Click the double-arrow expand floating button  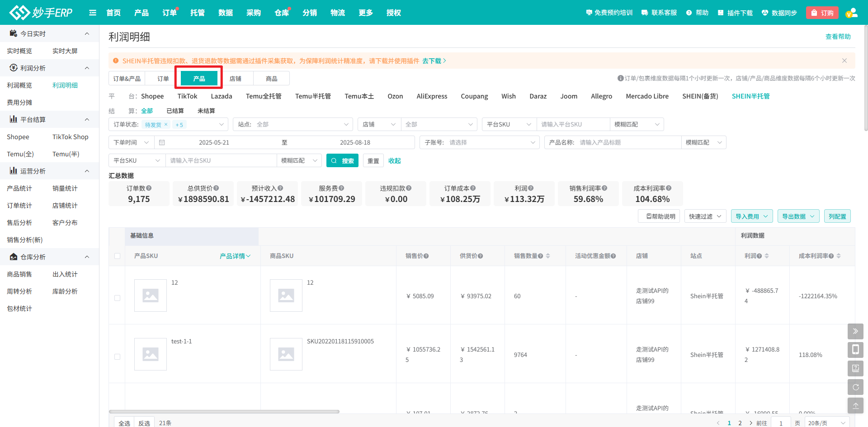[x=855, y=331]
